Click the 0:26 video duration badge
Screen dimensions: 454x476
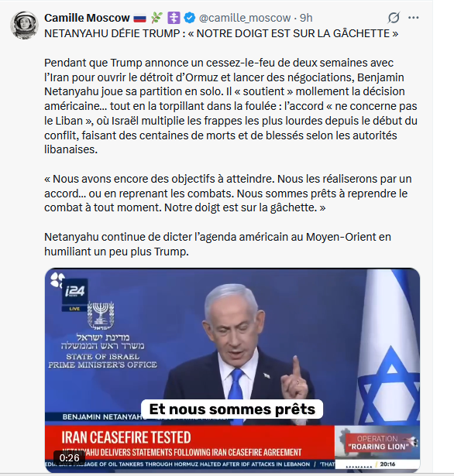[69, 457]
